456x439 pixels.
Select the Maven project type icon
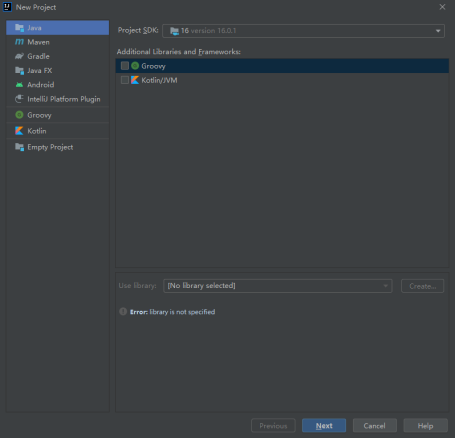pos(19,42)
